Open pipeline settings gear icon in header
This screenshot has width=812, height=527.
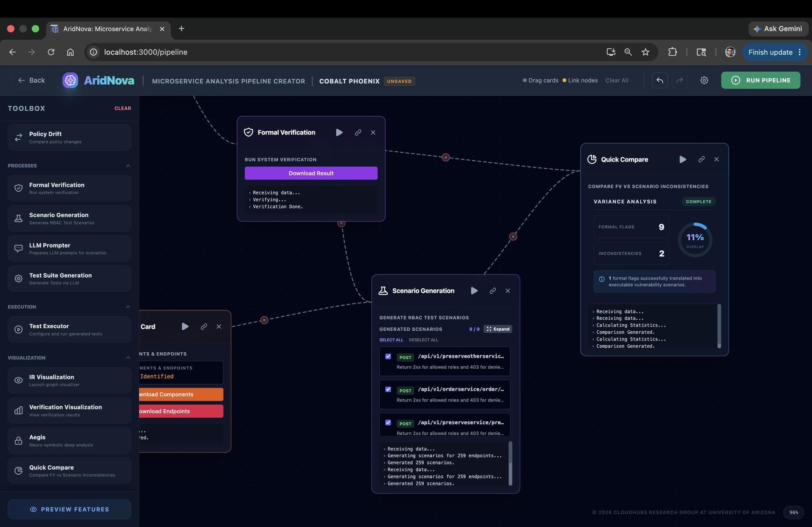tap(704, 80)
